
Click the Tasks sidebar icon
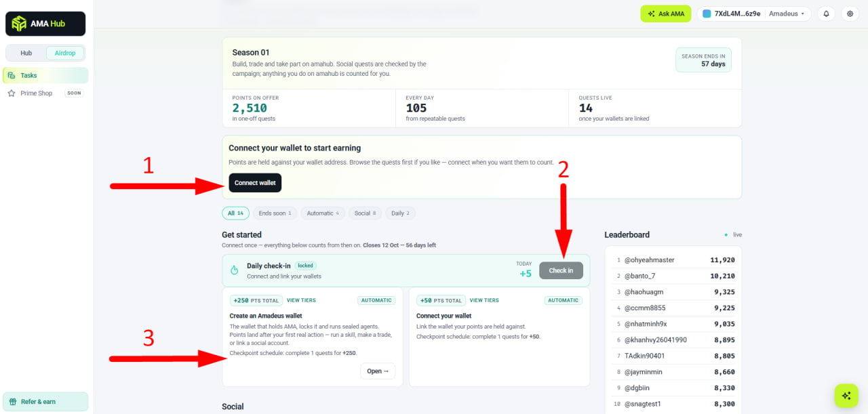12,75
